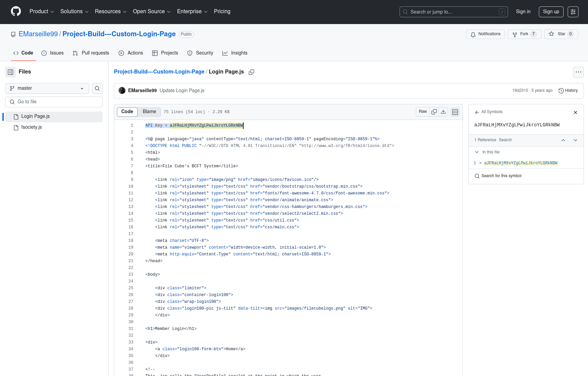Select fsociety.js in file tree
The width and height of the screenshot is (588, 376).
(54, 127)
